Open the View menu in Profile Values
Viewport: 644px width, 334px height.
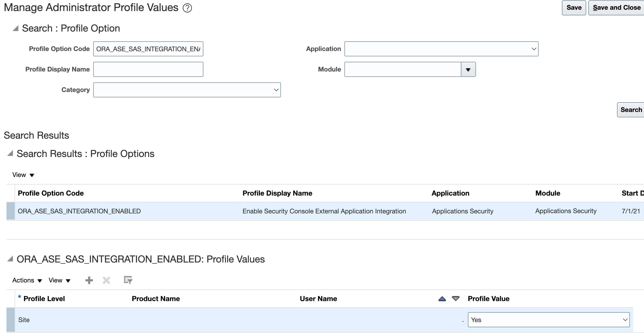(x=59, y=280)
